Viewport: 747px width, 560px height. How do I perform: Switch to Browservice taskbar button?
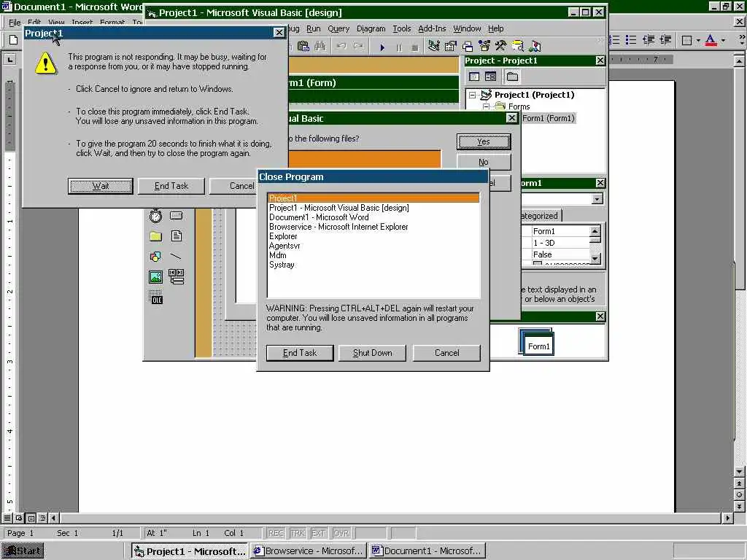[309, 551]
